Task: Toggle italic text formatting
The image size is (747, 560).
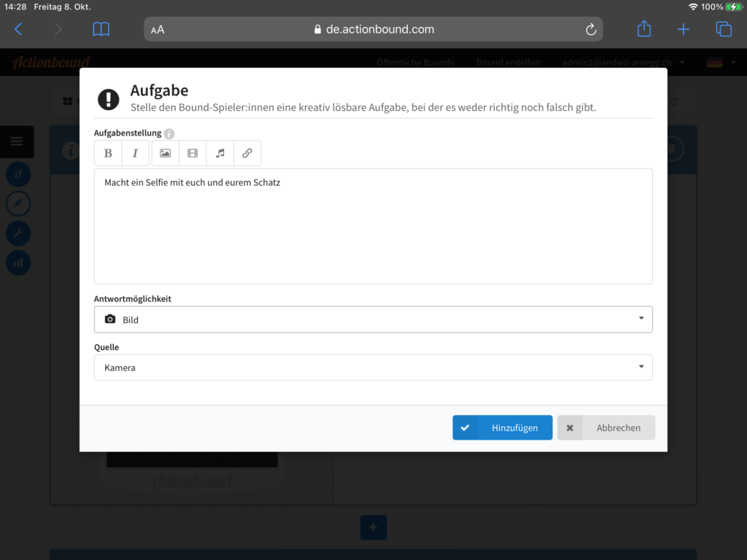Action: click(135, 153)
